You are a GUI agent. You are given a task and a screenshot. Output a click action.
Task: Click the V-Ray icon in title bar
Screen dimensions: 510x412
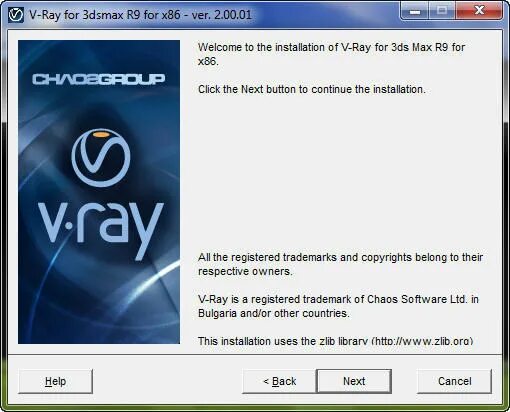(x=16, y=15)
